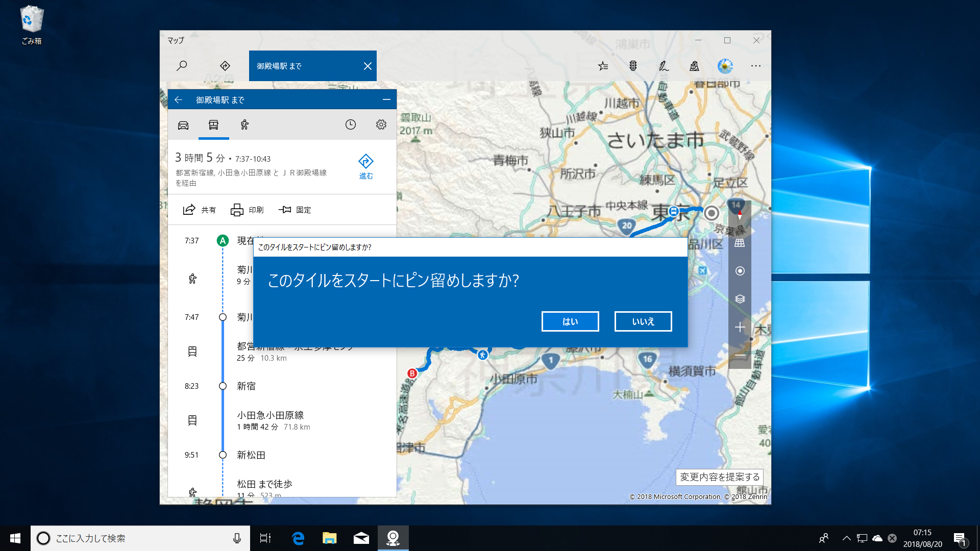Open the map layers flyout
This screenshot has width=980, height=551.
coord(740,299)
